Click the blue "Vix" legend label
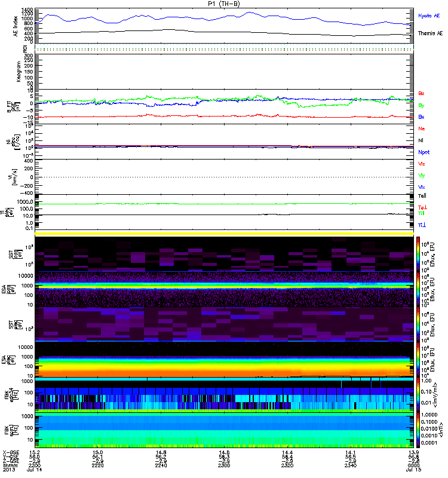The height and width of the screenshot is (478, 448). coord(421,187)
